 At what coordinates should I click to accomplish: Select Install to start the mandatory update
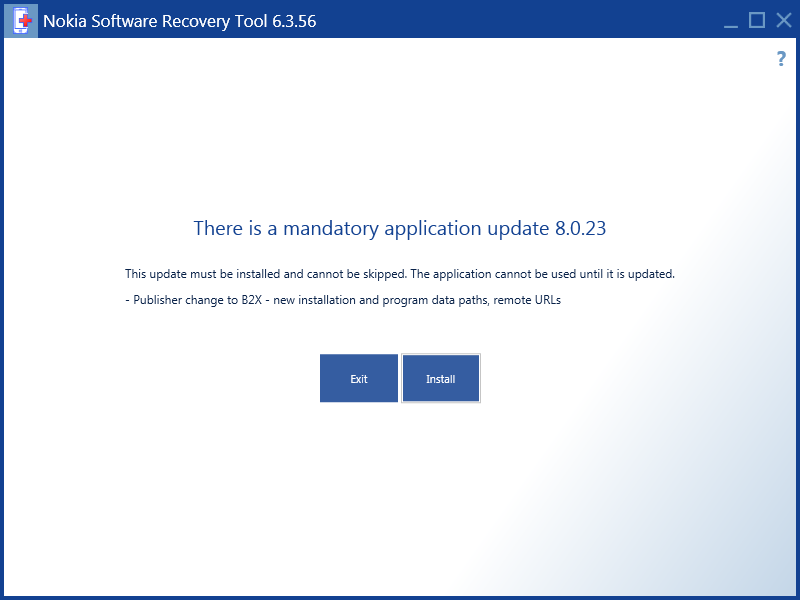click(x=440, y=378)
